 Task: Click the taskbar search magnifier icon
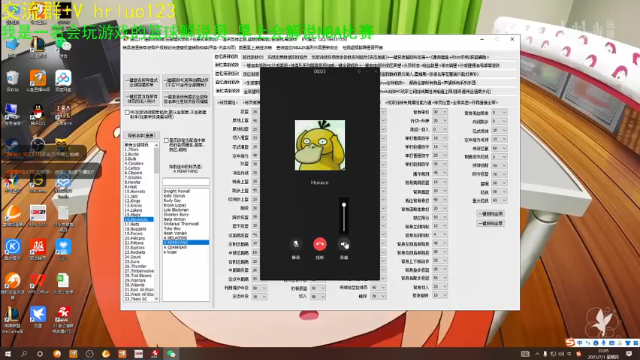[24, 353]
